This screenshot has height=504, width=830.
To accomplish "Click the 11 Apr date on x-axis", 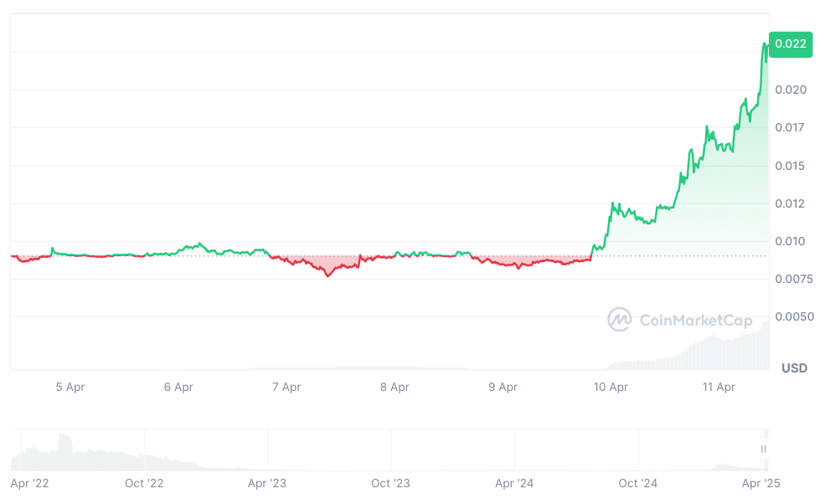I will [x=719, y=387].
